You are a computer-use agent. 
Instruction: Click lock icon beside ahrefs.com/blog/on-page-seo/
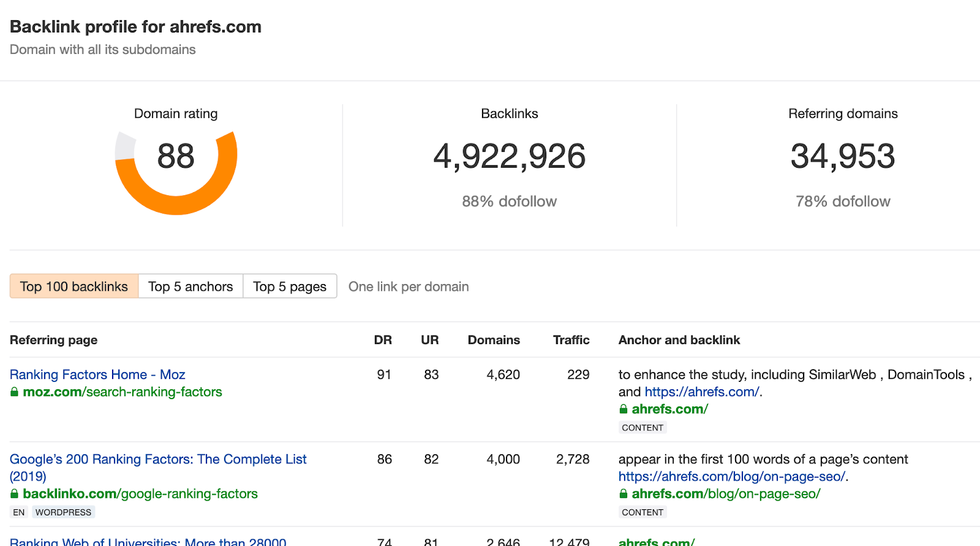pyautogui.click(x=624, y=493)
